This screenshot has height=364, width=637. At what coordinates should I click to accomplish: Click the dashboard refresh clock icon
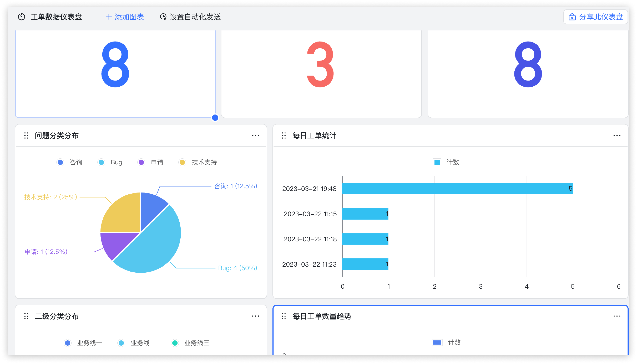(22, 17)
